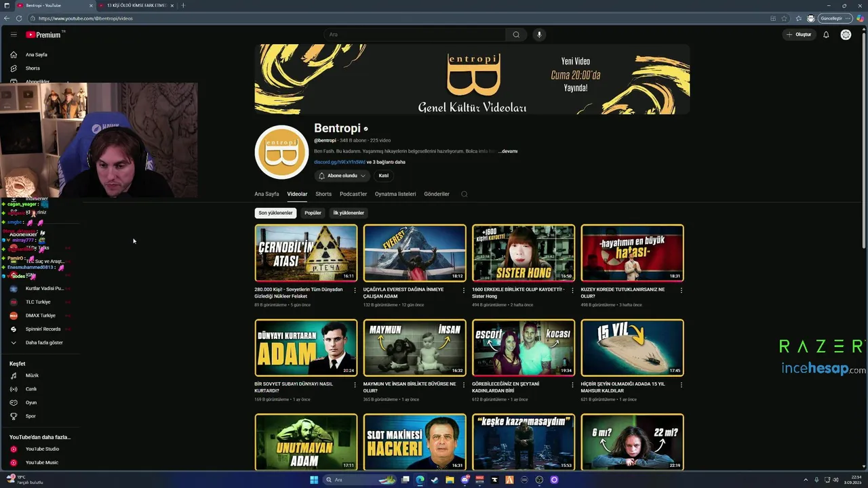This screenshot has height=488, width=868.
Task: Open Abone olundu subscription dropdown
Action: (342, 176)
